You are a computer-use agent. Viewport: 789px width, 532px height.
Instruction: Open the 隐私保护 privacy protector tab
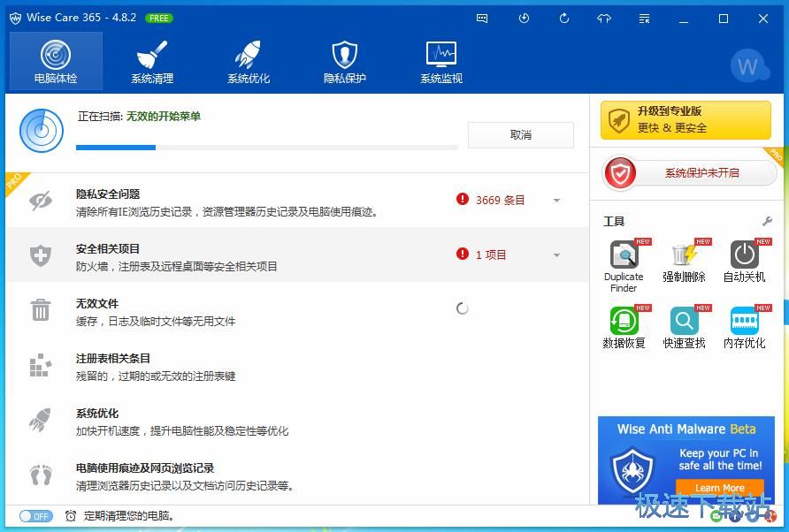click(345, 61)
